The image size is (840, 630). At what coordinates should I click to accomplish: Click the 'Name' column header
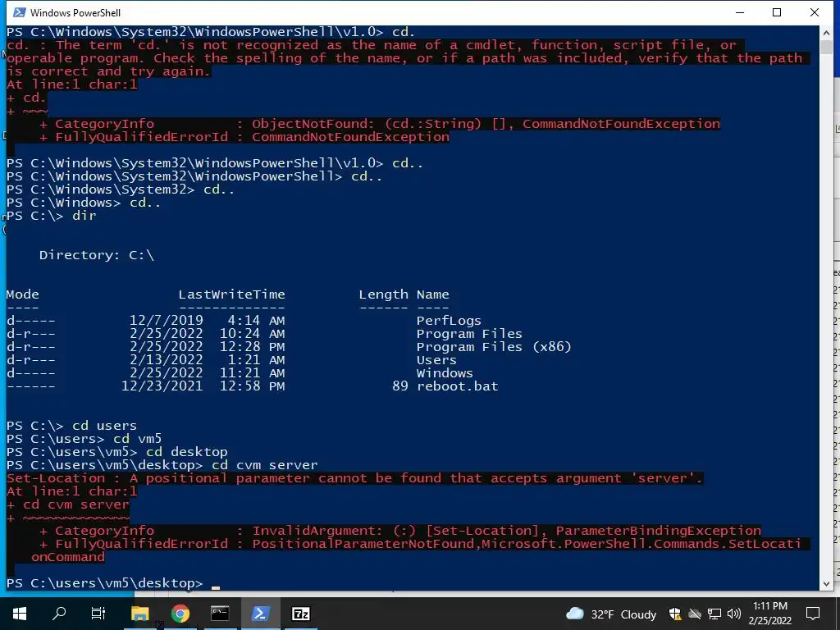click(x=433, y=294)
